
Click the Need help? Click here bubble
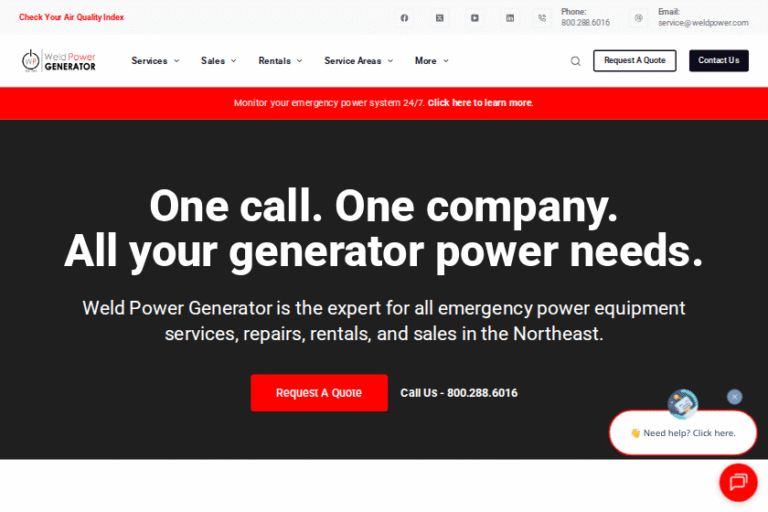click(x=683, y=433)
